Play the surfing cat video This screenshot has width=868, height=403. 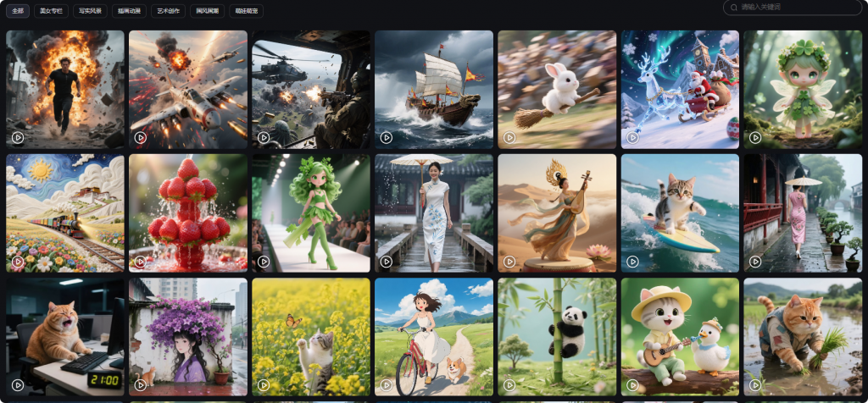tap(632, 261)
